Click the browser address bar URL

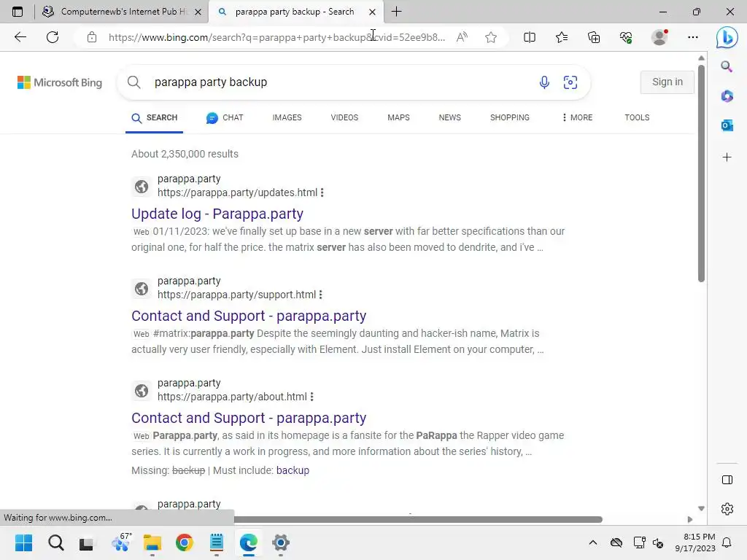[x=276, y=37]
